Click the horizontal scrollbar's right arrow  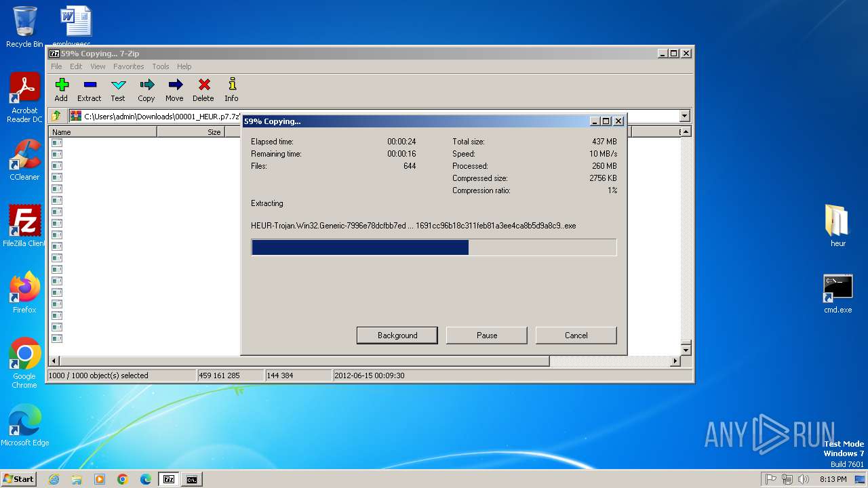click(675, 361)
